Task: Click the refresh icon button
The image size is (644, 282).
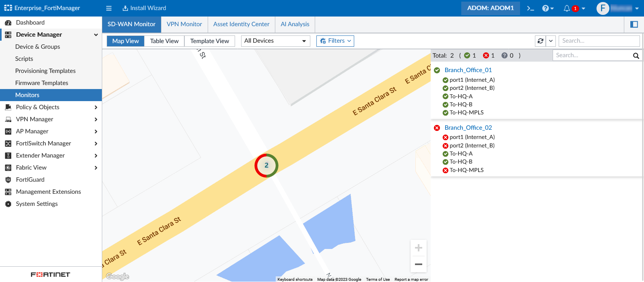Action: coord(541,41)
